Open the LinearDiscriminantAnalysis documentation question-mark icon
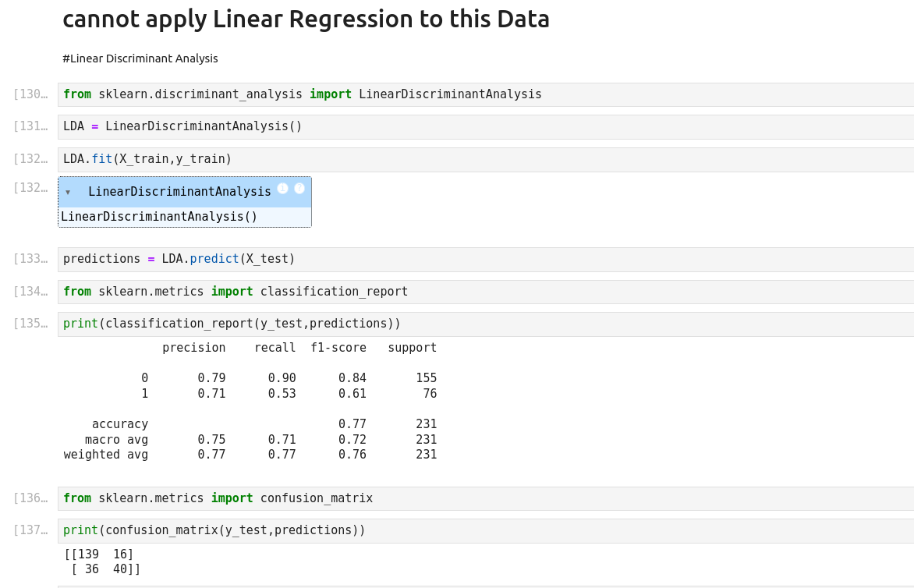This screenshot has width=914, height=588. pyautogui.click(x=299, y=189)
